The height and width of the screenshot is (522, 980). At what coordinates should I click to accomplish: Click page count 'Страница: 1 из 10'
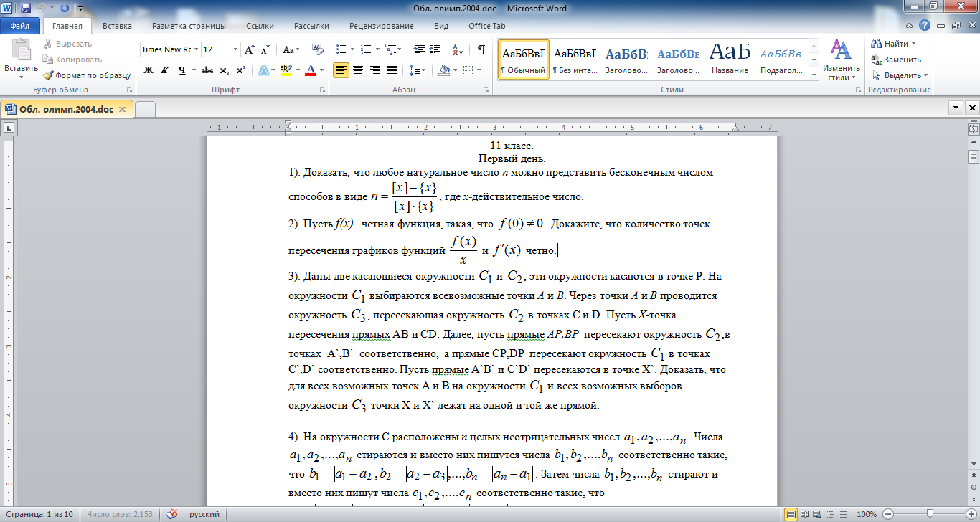coord(39,514)
